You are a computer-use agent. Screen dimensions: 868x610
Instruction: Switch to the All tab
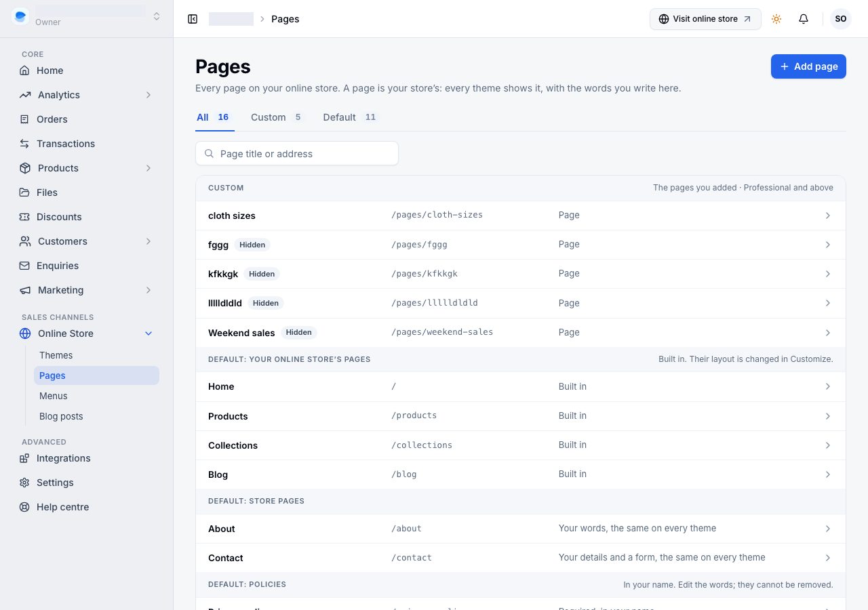pyautogui.click(x=215, y=117)
